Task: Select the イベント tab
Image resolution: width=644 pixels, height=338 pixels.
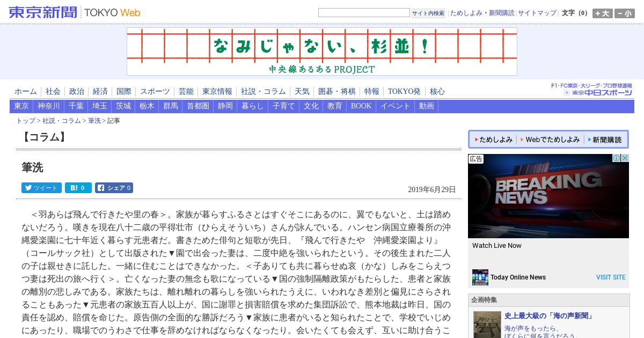Action: 396,106
